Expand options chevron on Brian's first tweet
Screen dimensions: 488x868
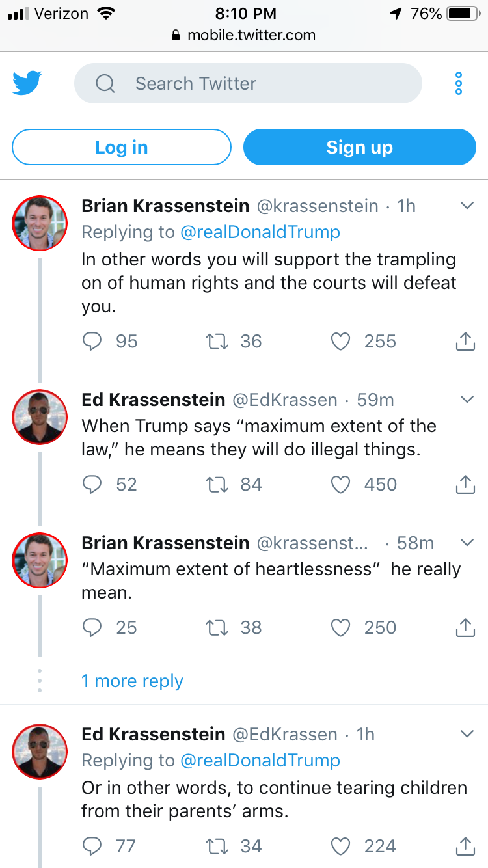coord(467,206)
